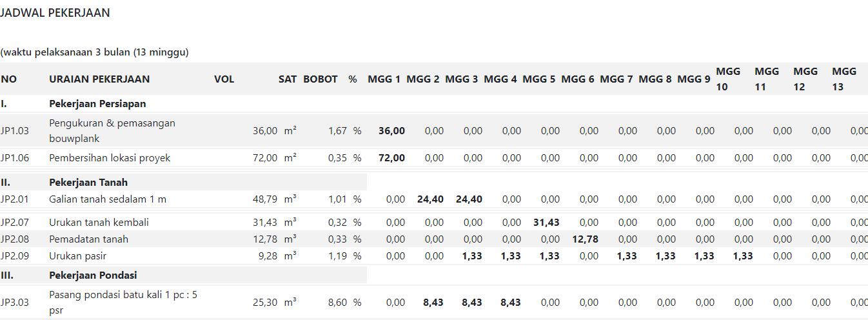Select the Pekerjaan Persiapan section row
This screenshot has width=868, height=320.
[x=97, y=103]
